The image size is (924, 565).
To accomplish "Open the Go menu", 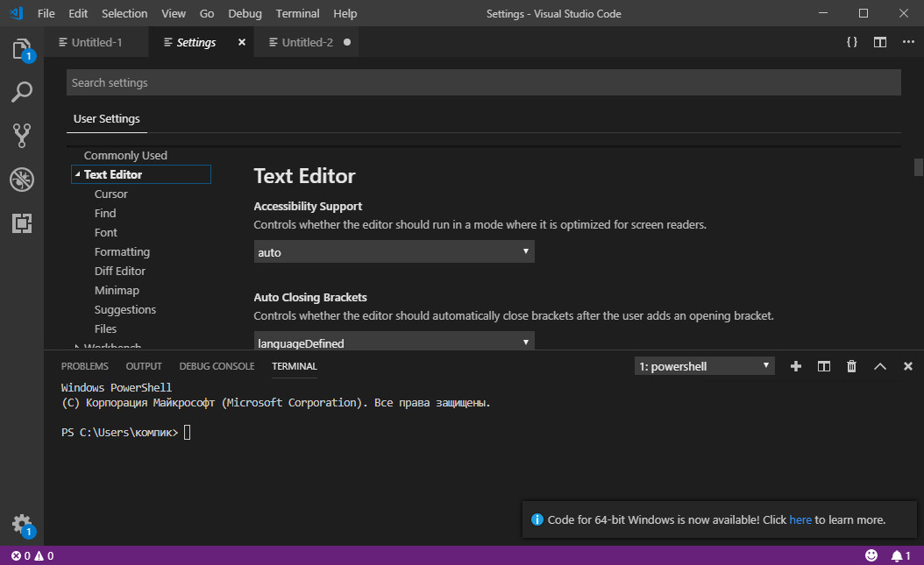I will pos(207,13).
